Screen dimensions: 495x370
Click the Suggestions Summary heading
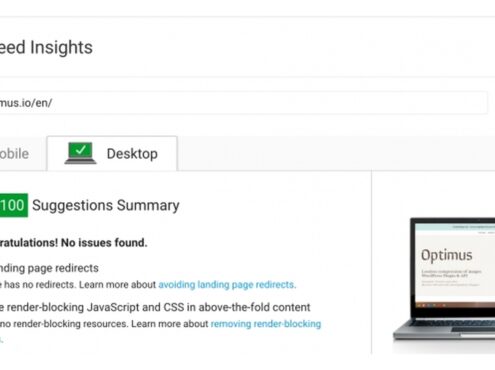(106, 205)
